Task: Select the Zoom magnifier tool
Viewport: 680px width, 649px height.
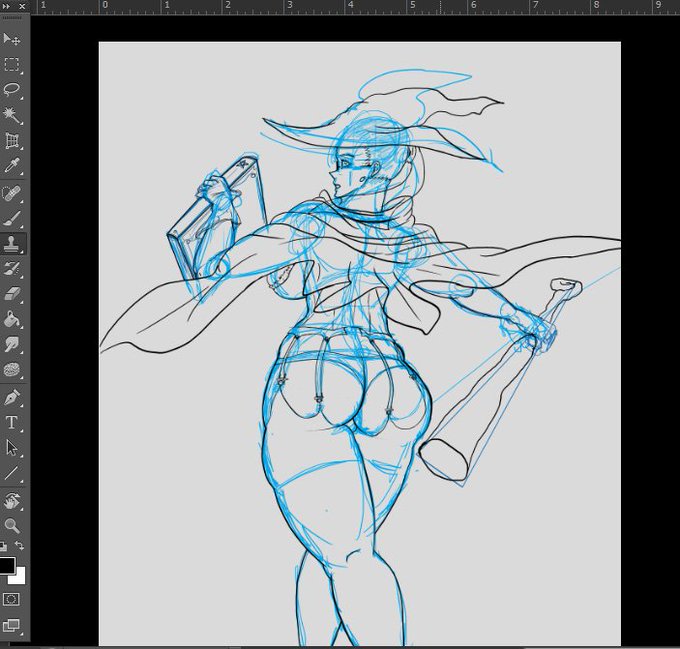Action: [x=12, y=525]
